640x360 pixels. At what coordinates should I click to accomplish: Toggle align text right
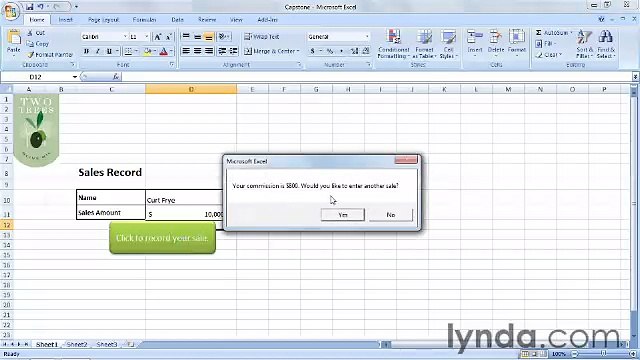pos(209,51)
